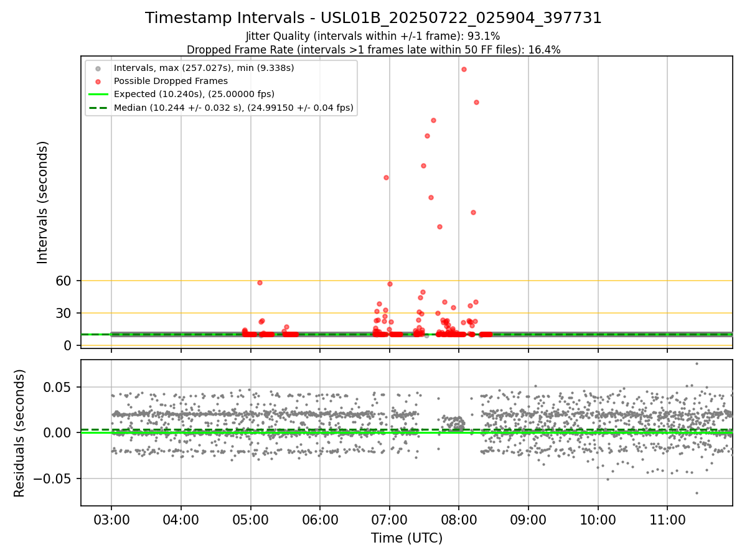747x560 pixels.
Task: Click the Residuals (seconds) y-axis label
Action: 20,432
